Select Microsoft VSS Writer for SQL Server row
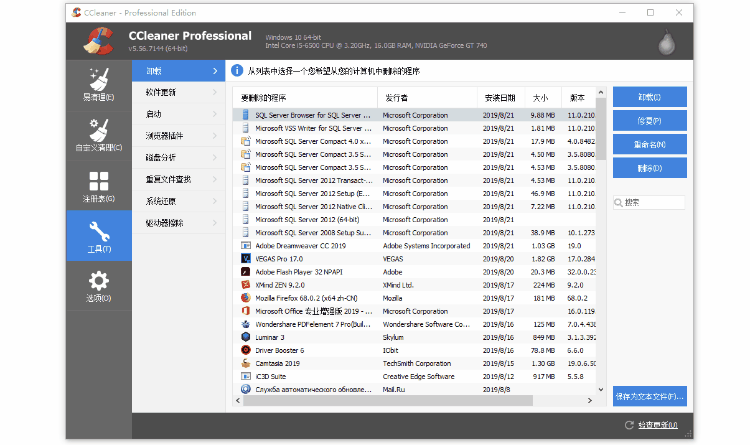The height and width of the screenshot is (445, 750). click(x=414, y=128)
